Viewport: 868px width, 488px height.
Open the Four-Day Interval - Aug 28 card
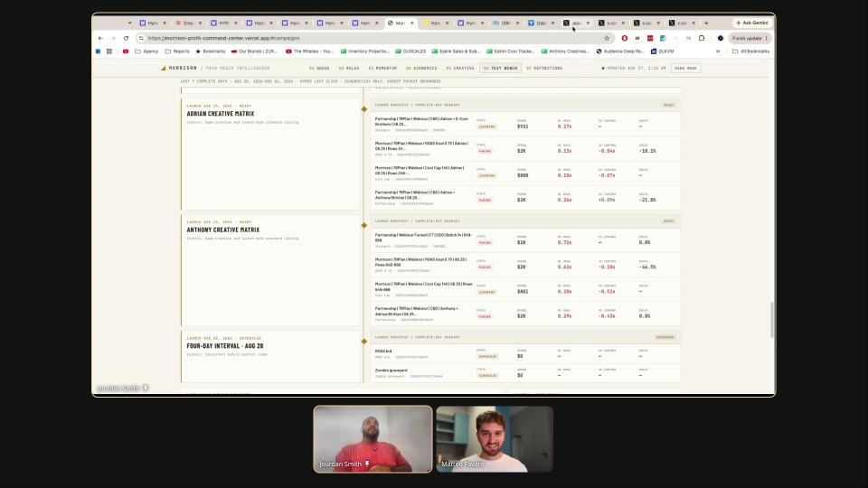pos(270,357)
